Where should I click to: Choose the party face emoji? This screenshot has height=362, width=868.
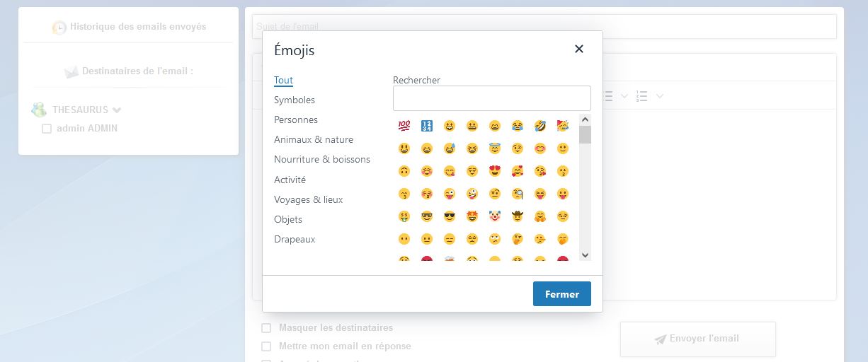(x=563, y=126)
